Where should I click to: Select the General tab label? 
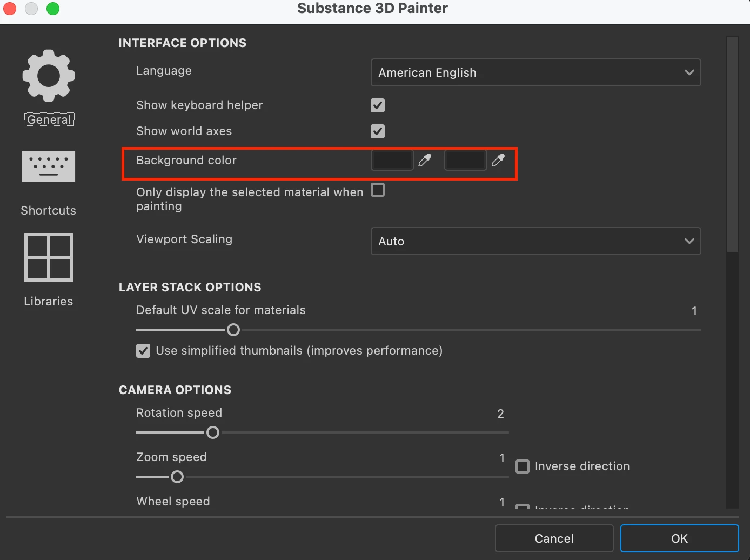coord(49,119)
